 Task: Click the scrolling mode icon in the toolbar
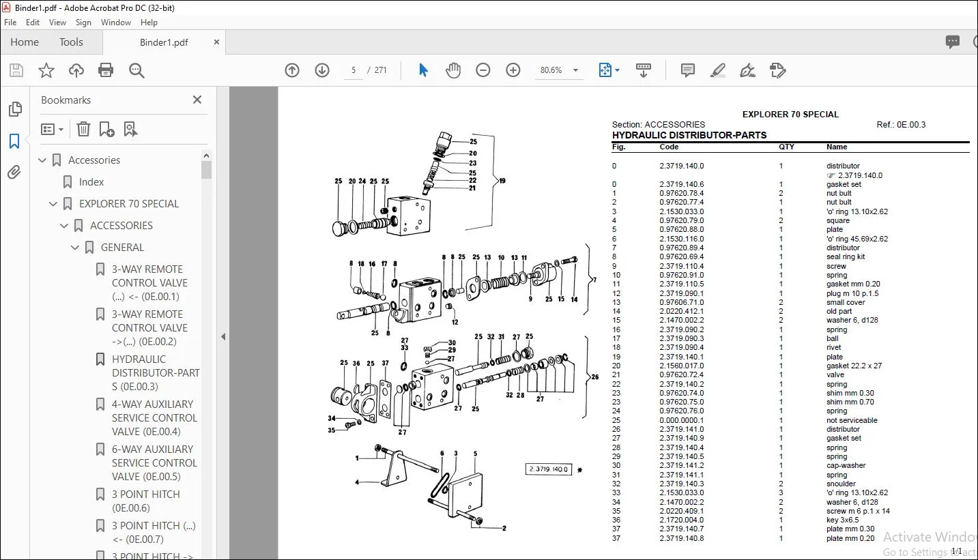pos(644,70)
